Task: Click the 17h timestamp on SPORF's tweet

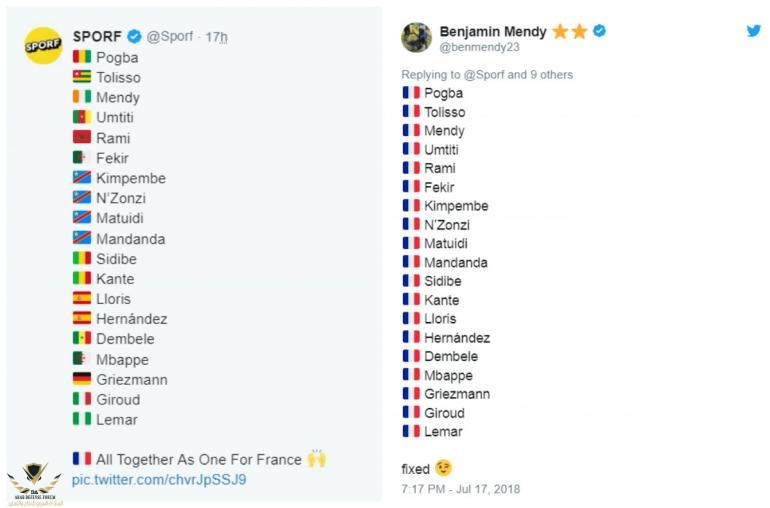Action: coord(216,37)
